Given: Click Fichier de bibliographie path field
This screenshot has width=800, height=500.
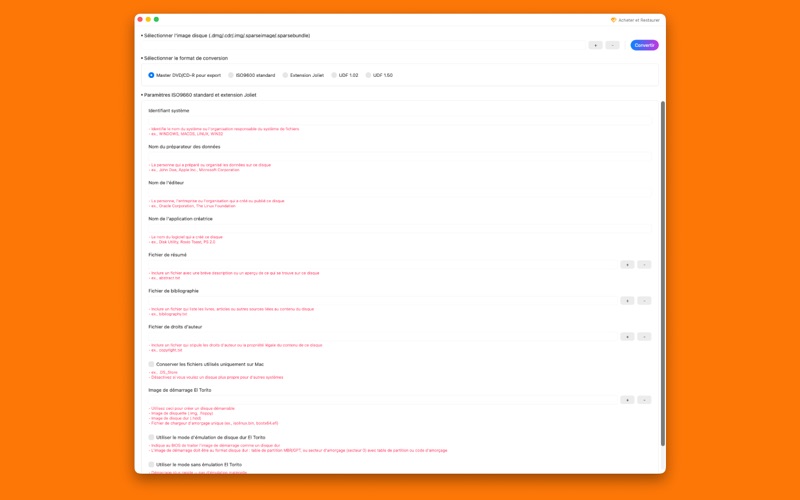Looking at the screenshot, I should (383, 301).
